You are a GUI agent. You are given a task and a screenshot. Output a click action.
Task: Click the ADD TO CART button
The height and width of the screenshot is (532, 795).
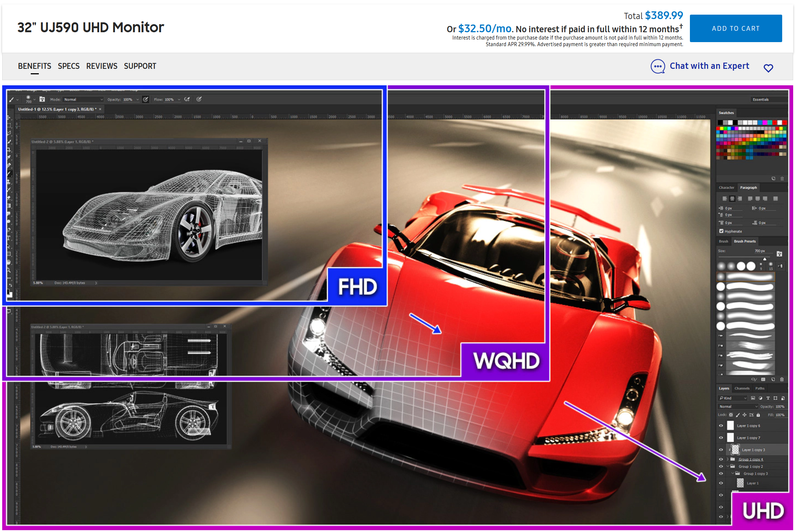click(735, 29)
